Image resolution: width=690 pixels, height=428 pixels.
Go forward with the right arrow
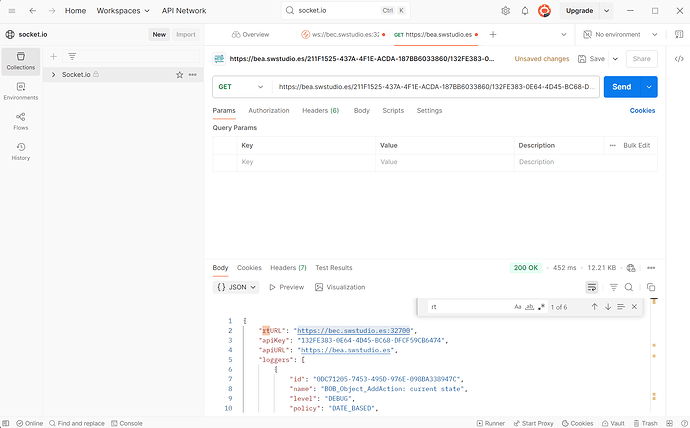coord(52,11)
